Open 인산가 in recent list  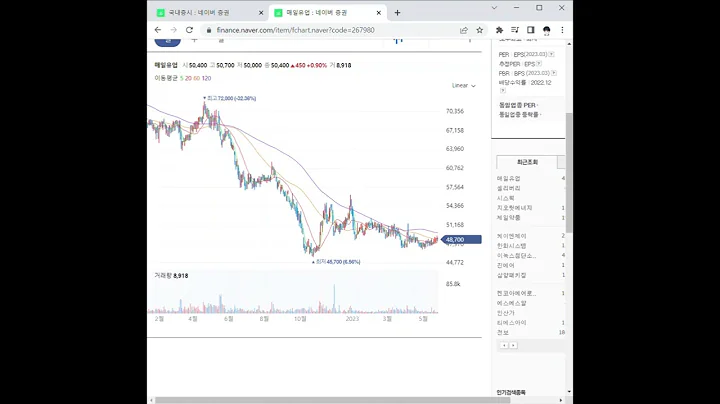(x=506, y=313)
